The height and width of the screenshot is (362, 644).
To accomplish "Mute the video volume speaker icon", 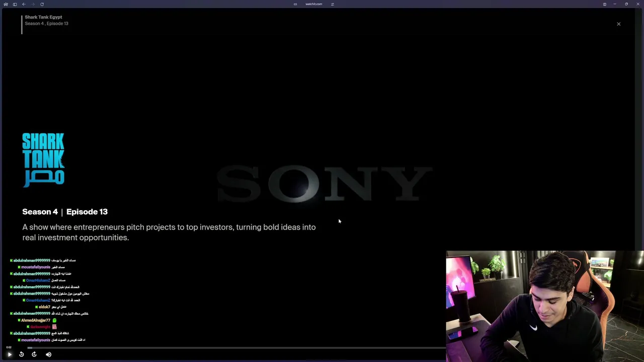I will [48, 354].
